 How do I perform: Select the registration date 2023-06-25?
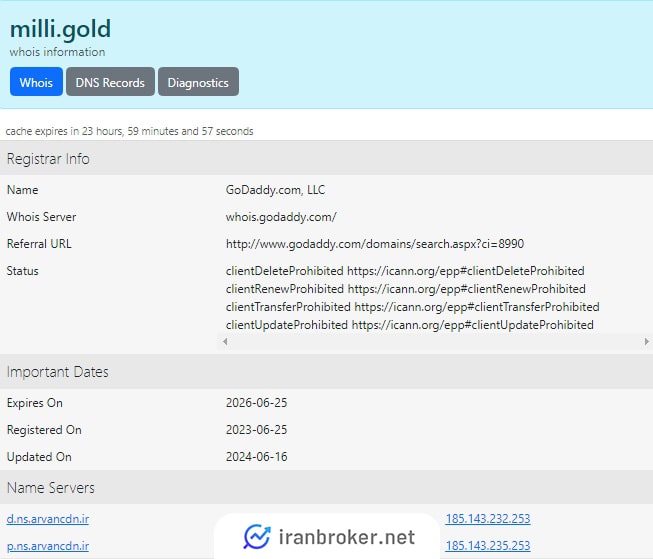click(257, 430)
